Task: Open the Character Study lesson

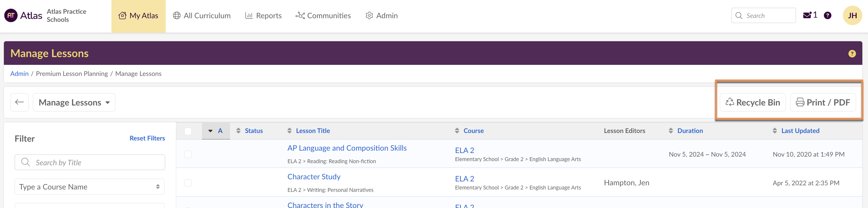Action: point(314,177)
